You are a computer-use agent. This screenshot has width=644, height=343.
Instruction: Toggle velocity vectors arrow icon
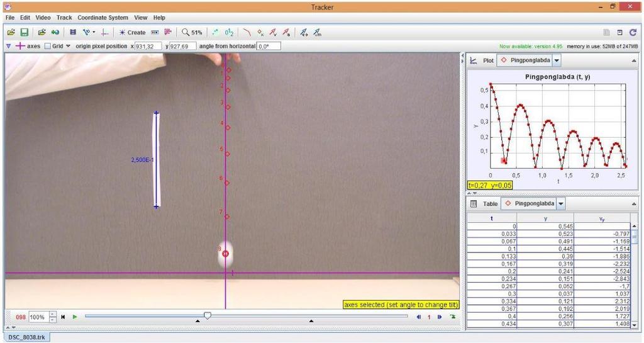[x=273, y=32]
